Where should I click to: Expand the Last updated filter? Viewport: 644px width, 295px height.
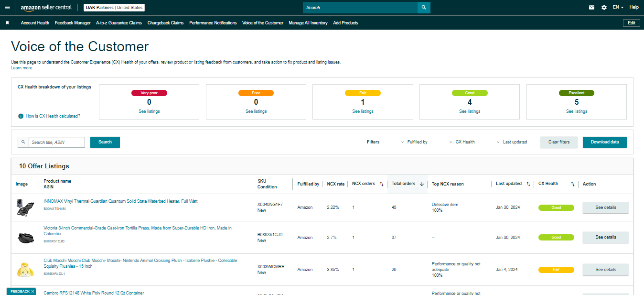(512, 142)
